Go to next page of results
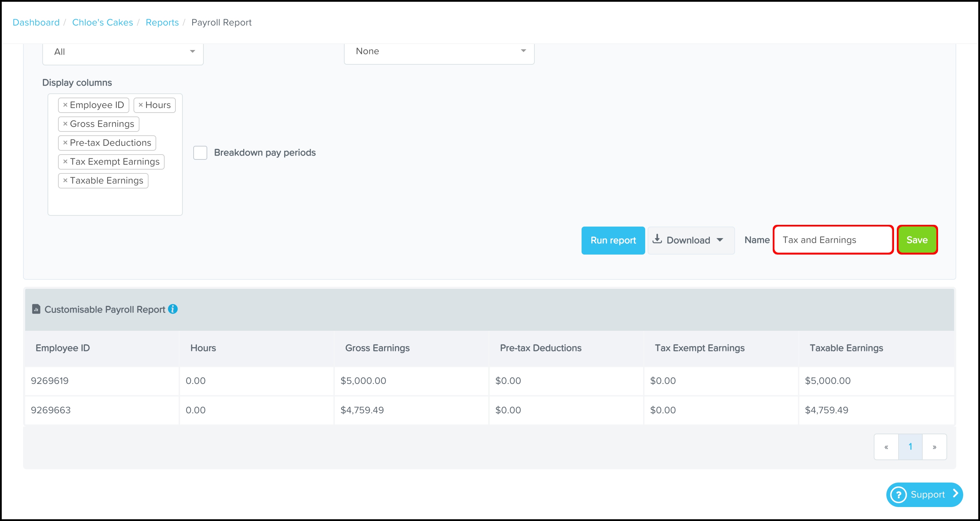 pos(934,447)
